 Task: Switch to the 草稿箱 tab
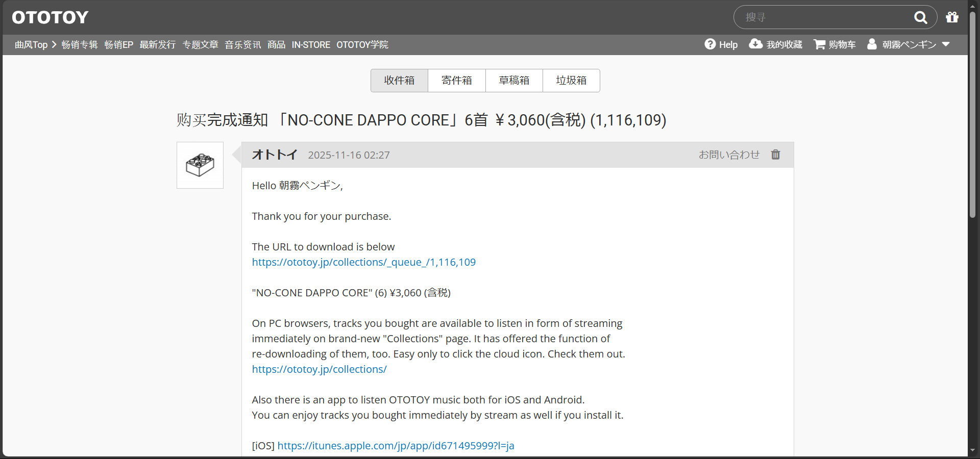[513, 81]
